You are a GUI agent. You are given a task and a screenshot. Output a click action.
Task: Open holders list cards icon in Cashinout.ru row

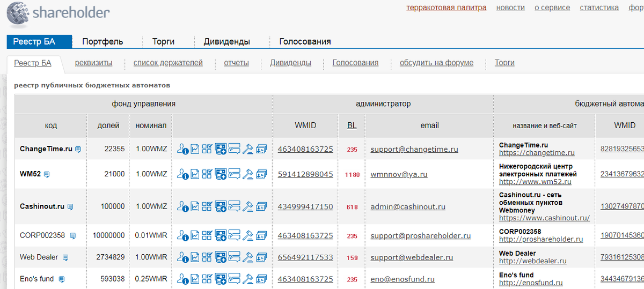[x=261, y=206]
